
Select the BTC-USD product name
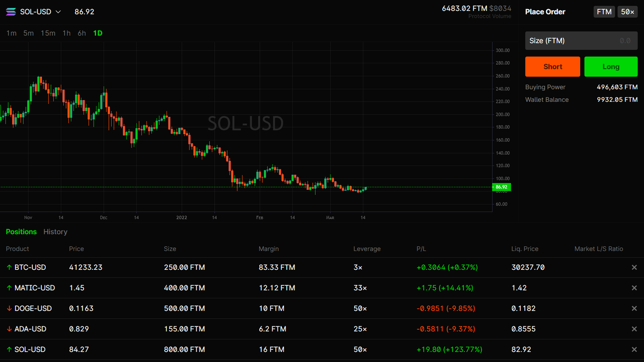(30, 267)
